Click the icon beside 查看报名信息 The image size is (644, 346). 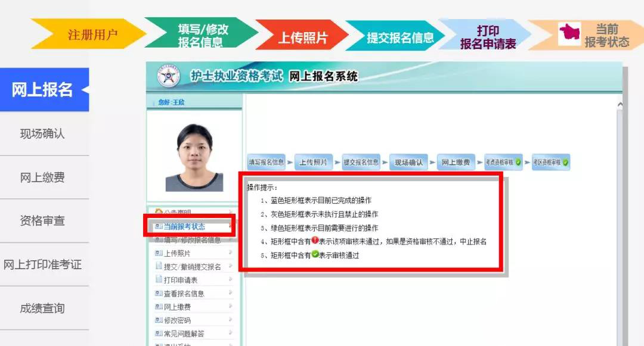(x=159, y=294)
